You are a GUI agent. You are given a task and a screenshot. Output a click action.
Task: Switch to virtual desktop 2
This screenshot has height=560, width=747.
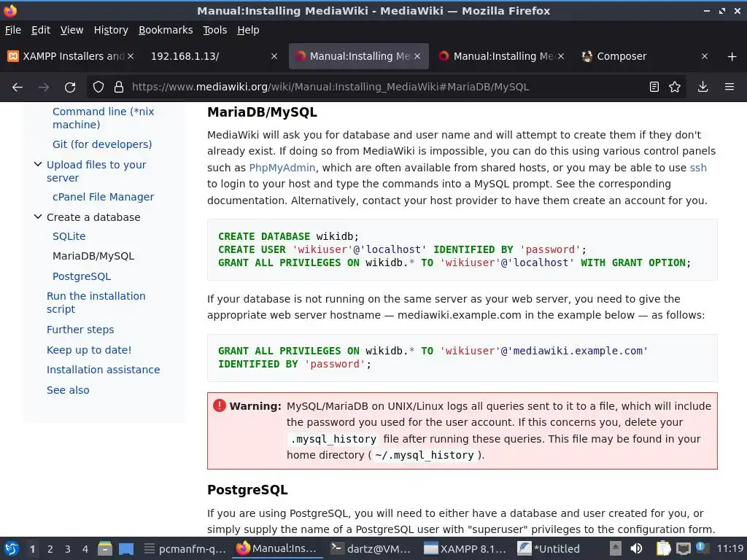(x=50, y=549)
